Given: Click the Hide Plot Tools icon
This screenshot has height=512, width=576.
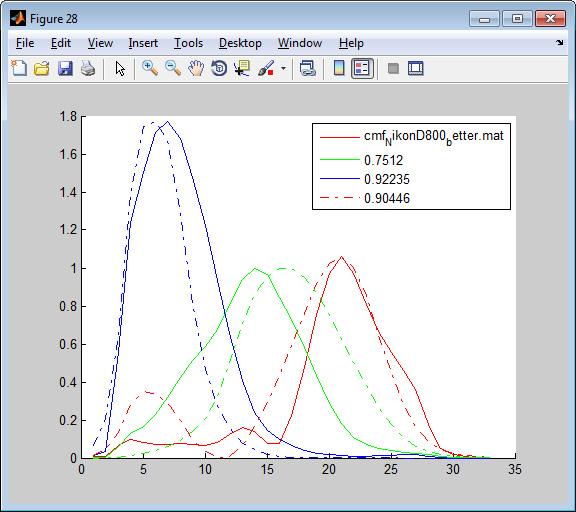Looking at the screenshot, I should click(393, 68).
